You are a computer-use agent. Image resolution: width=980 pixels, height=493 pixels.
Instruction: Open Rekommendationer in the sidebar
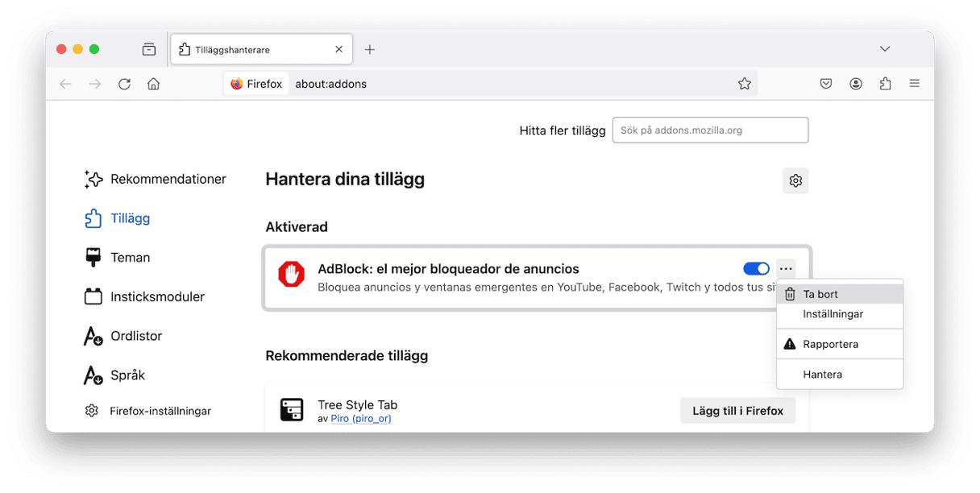pos(155,179)
